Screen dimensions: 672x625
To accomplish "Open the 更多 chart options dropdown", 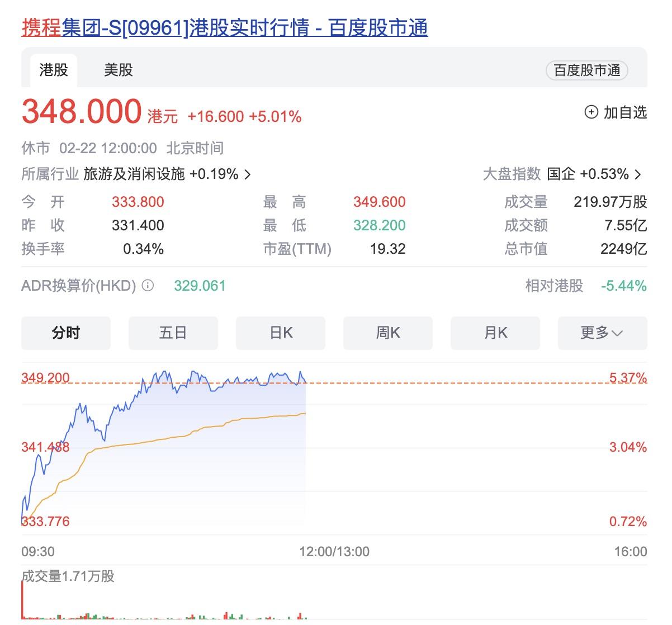I will (602, 333).
